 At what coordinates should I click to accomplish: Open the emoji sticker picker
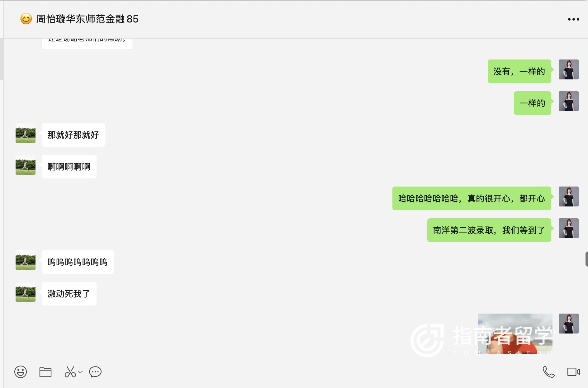tap(21, 372)
